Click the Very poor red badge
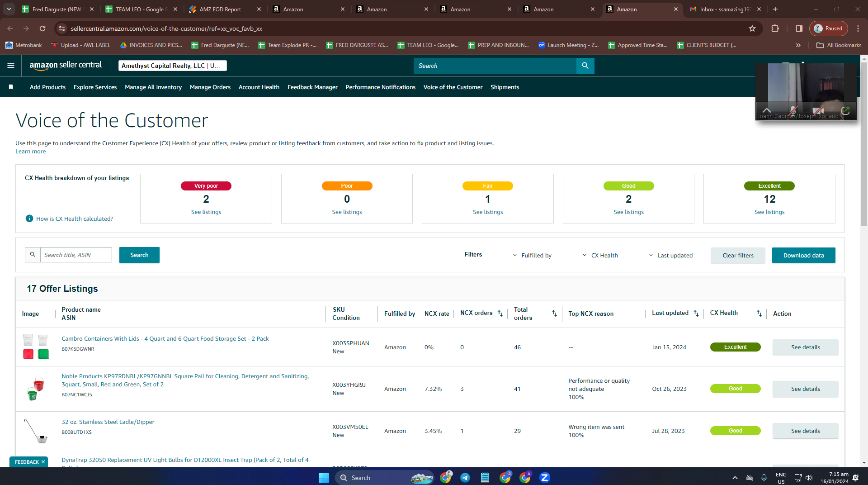 (x=206, y=186)
